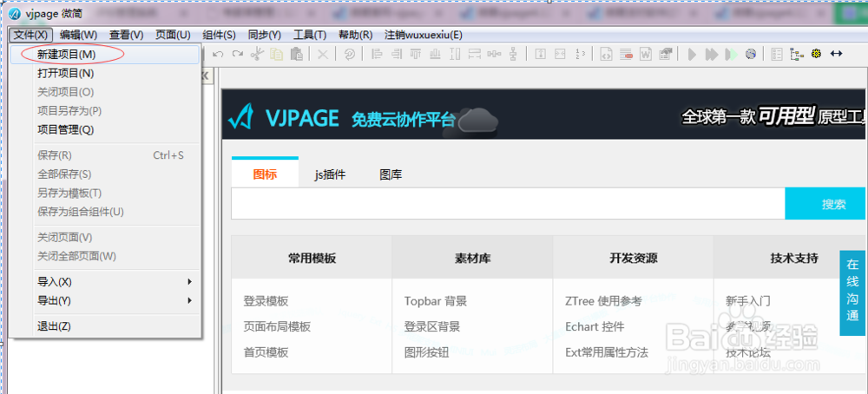Click the search input field
This screenshot has height=394, width=868.
coord(508,204)
